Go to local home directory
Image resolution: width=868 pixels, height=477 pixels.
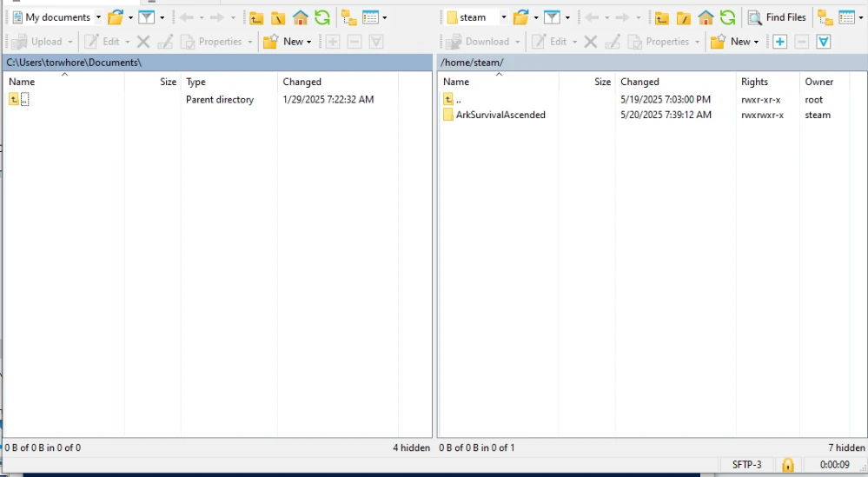[x=301, y=17]
